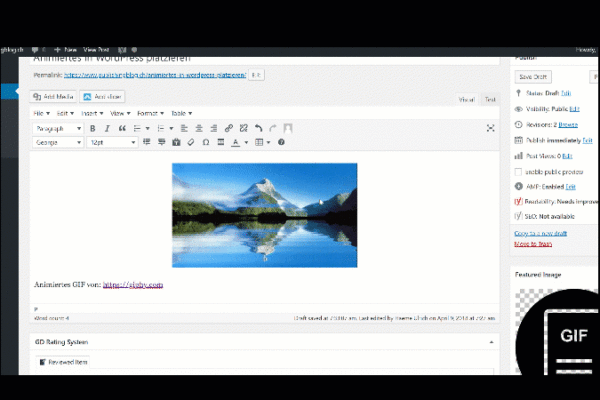600x400 pixels.
Task: Toggle paste as text
Action: coord(176,142)
